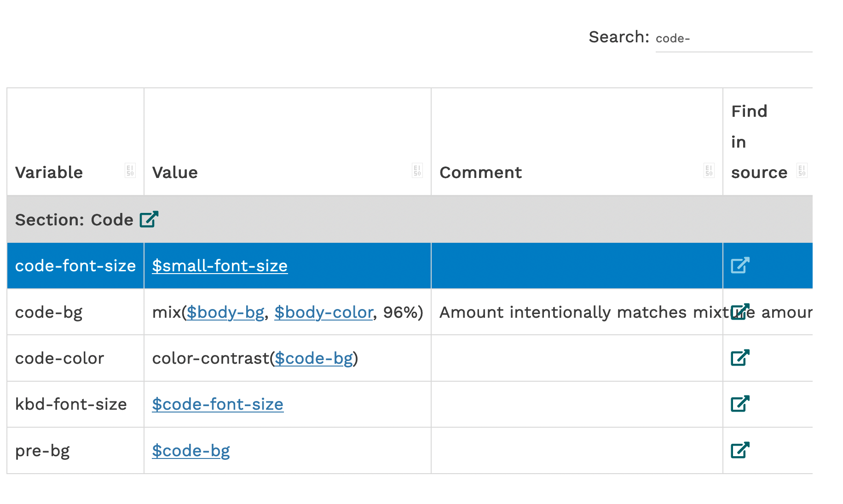Toggle sorting on the Find in source column

pyautogui.click(x=801, y=170)
